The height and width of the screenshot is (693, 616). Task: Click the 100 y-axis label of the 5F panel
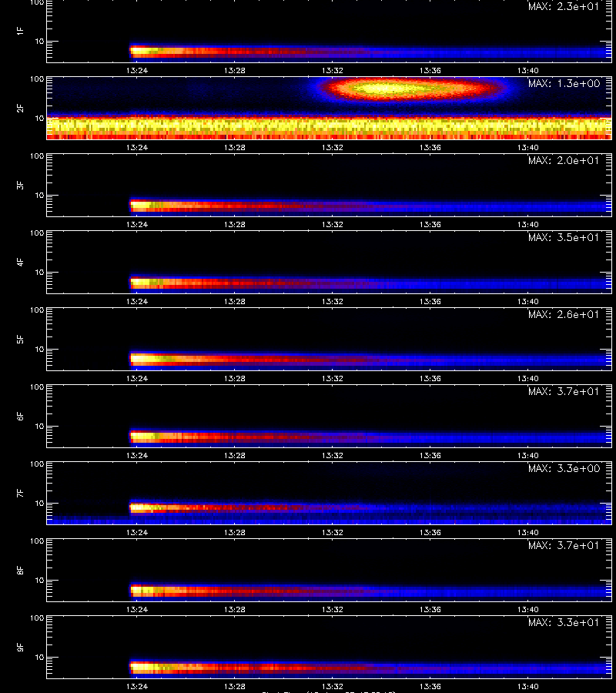coord(37,310)
